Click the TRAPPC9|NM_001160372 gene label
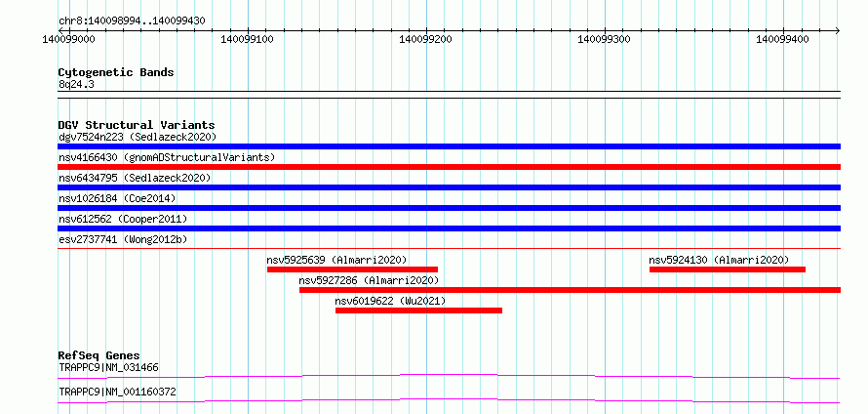 117,392
